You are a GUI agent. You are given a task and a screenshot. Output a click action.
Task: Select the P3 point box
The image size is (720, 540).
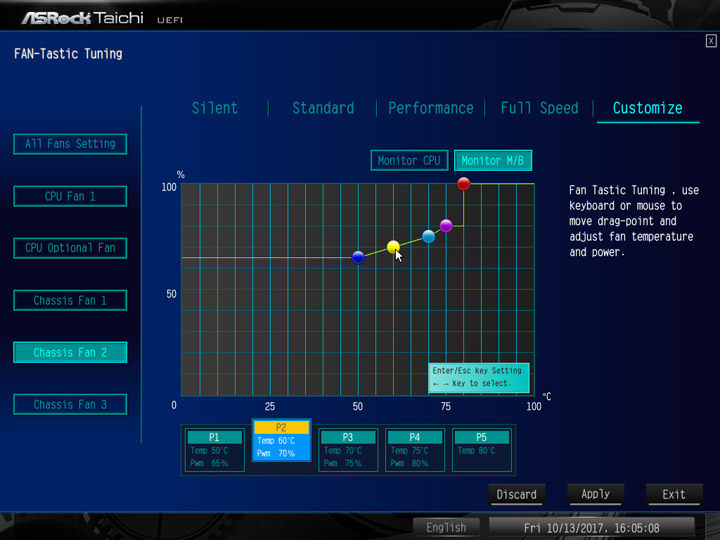click(x=348, y=450)
